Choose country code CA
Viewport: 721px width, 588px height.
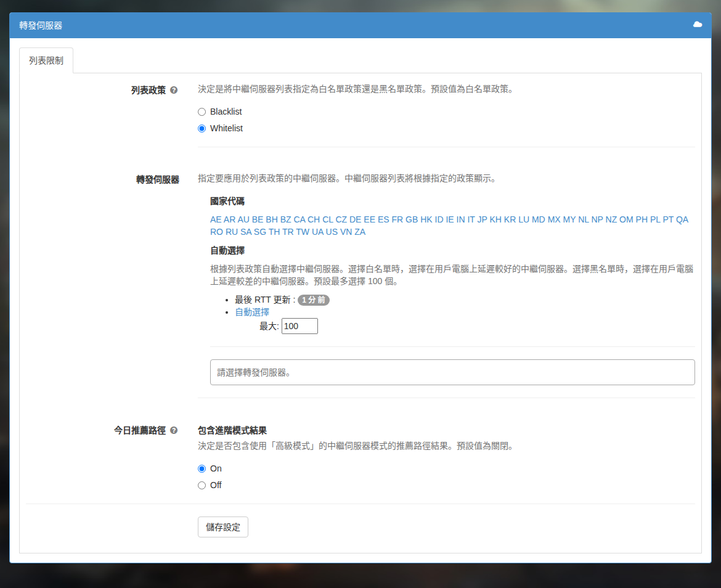(299, 219)
